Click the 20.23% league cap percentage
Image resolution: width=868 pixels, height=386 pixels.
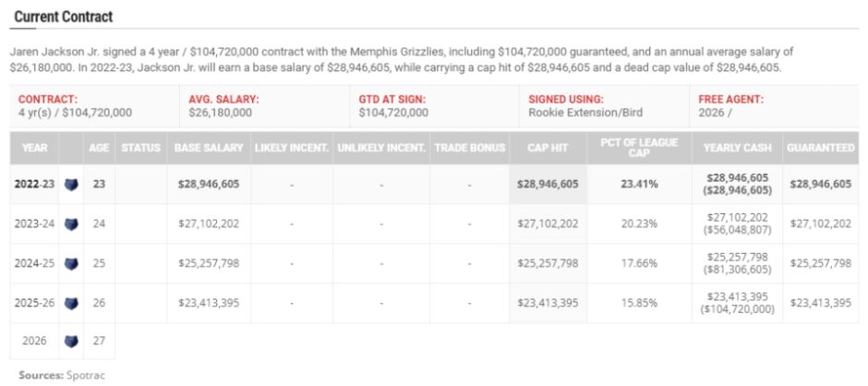point(639,223)
